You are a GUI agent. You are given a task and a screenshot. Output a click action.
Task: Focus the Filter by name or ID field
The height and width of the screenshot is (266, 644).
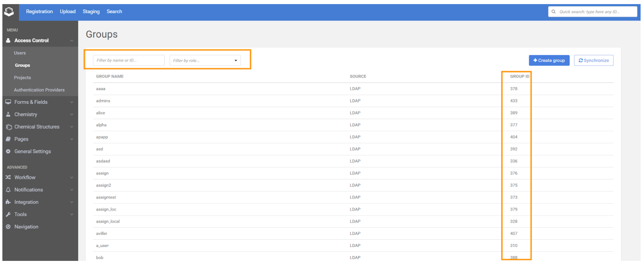tap(129, 60)
